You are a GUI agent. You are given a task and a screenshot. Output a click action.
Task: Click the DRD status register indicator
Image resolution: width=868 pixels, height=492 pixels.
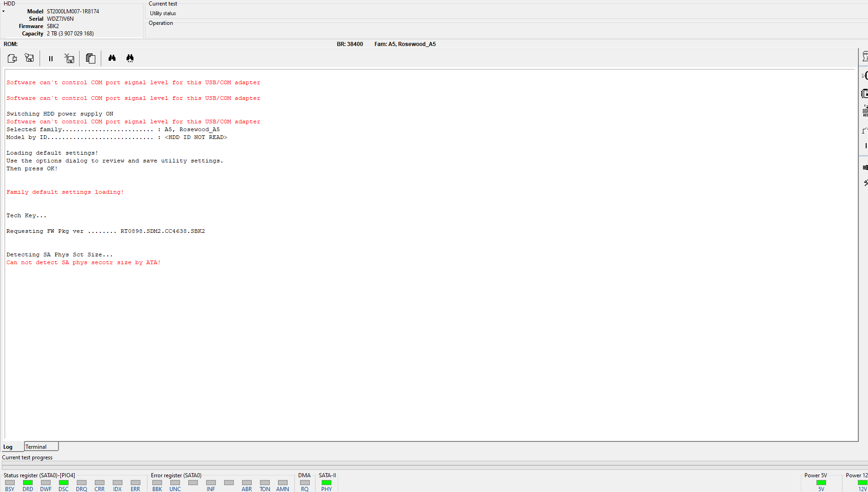(x=28, y=483)
